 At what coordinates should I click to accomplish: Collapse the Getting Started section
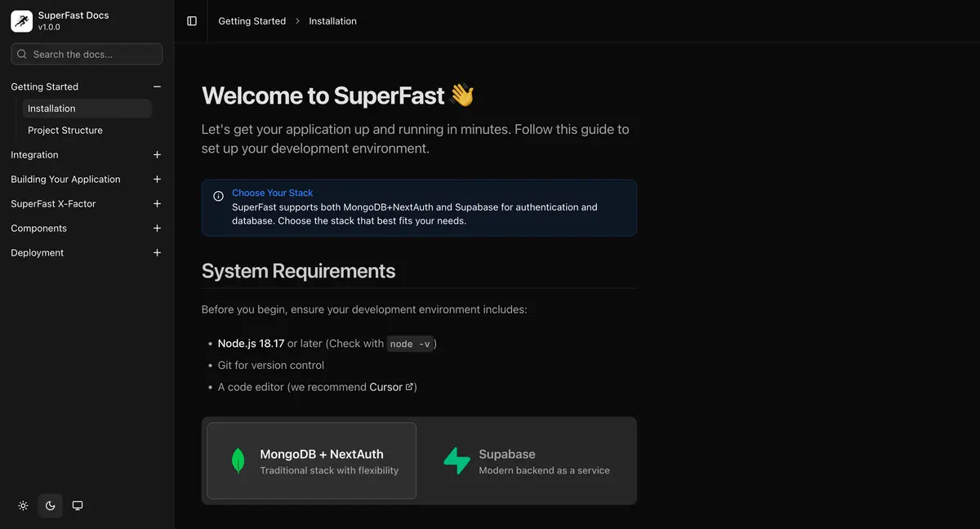[157, 86]
